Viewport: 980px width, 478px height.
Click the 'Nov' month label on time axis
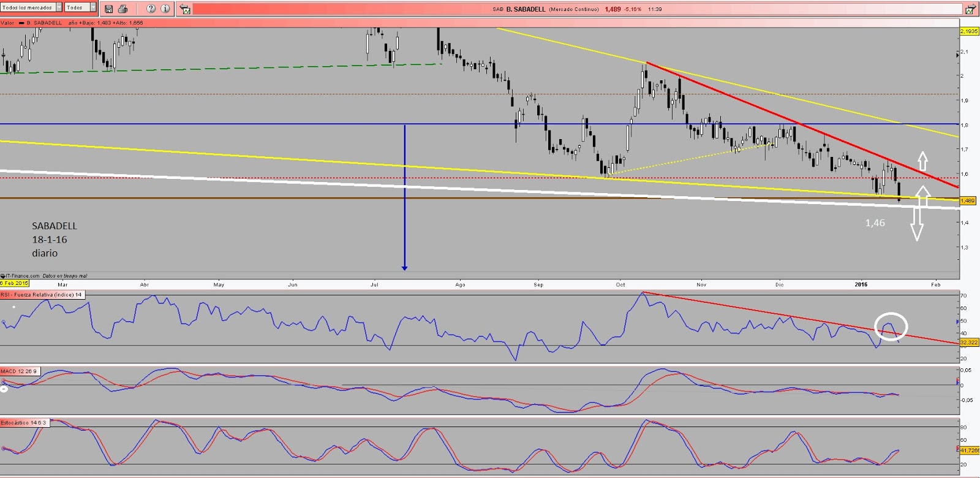pyautogui.click(x=701, y=284)
